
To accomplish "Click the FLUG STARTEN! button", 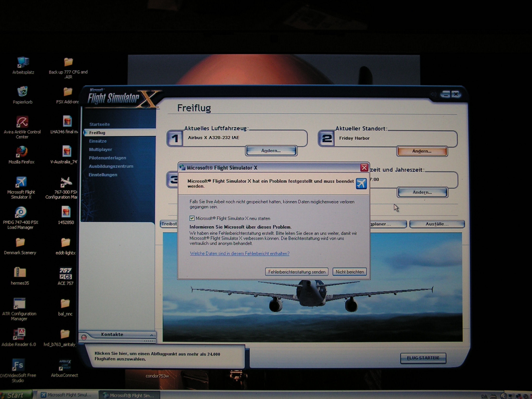I will coord(423,358).
